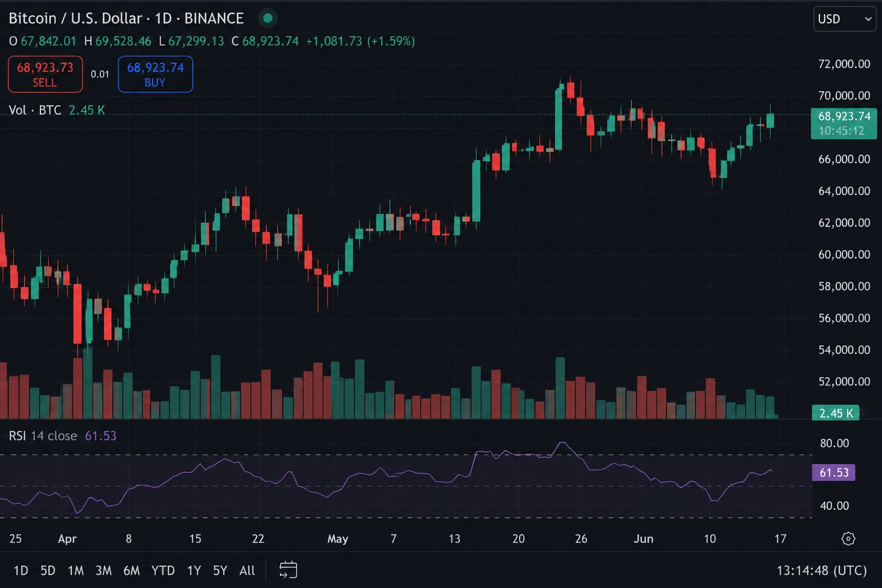
Task: Click the green market status dot
Action: coord(267,18)
